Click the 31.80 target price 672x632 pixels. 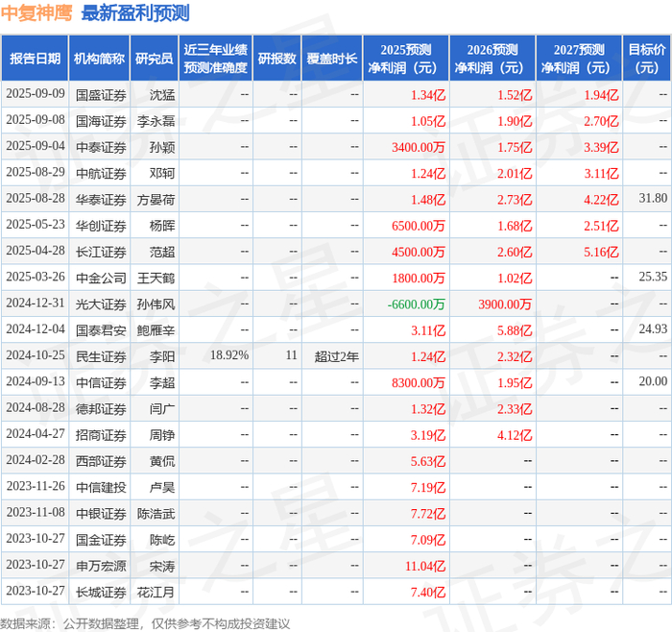coord(653,198)
